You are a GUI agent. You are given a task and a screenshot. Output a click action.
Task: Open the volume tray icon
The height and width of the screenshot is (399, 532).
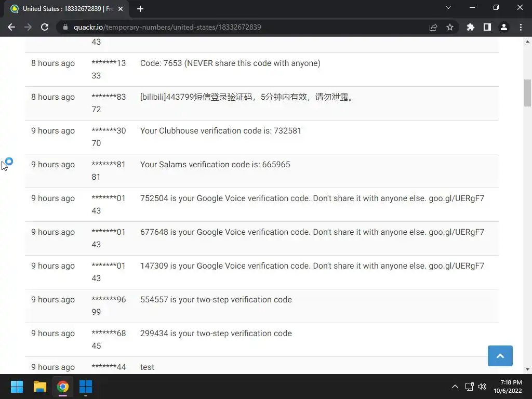coord(482,387)
